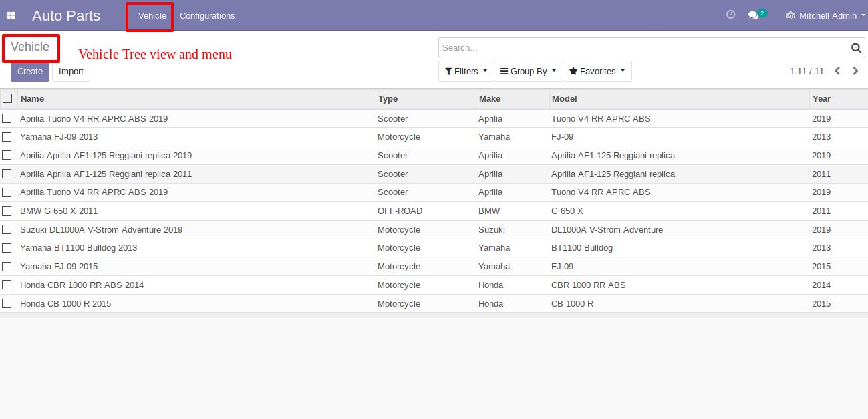Check the Suzuki DL1000A row checkbox
Screen dimensions: 868x419
7,229
